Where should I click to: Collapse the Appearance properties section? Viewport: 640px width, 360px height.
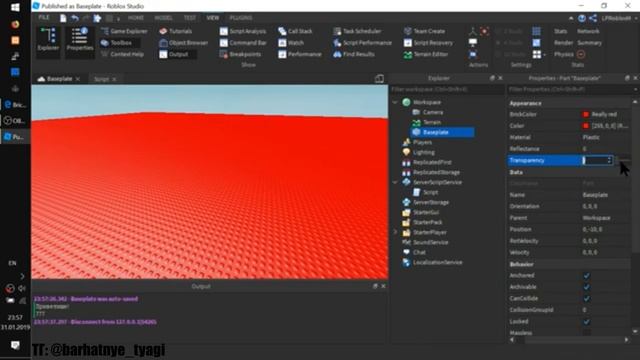[525, 103]
